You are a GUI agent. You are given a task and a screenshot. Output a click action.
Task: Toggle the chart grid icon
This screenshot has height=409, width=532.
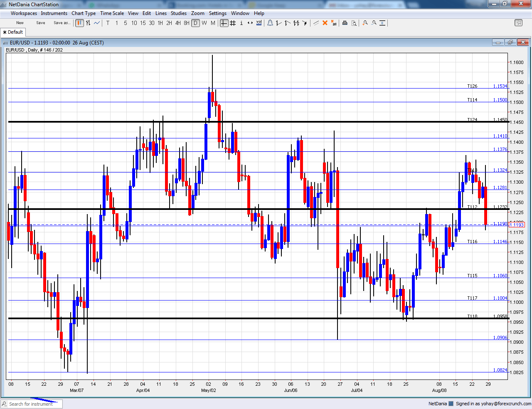(233, 23)
